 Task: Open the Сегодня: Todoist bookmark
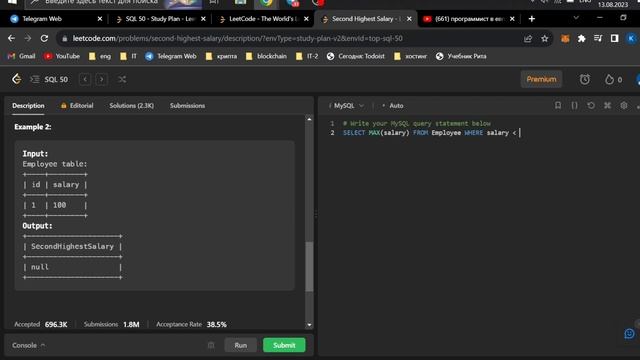[356, 56]
